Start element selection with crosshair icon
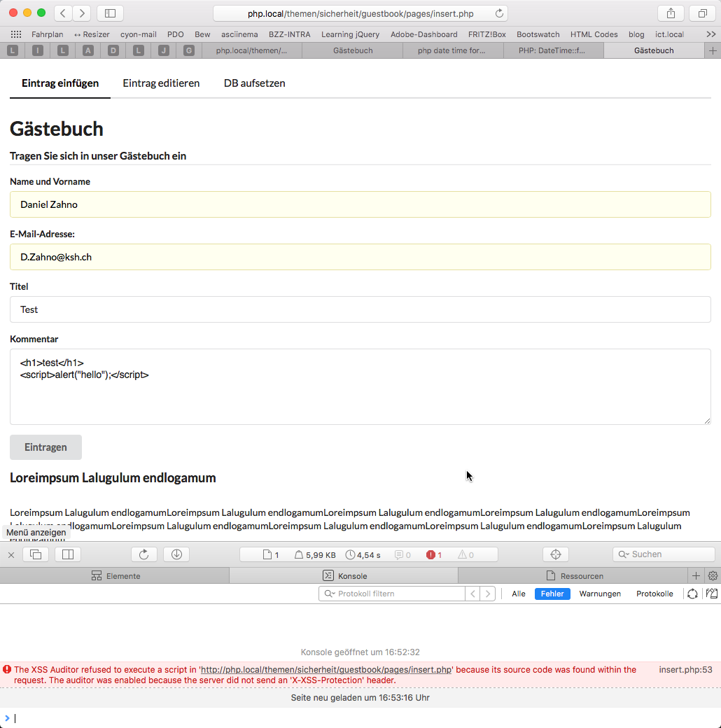The image size is (721, 728). point(556,554)
